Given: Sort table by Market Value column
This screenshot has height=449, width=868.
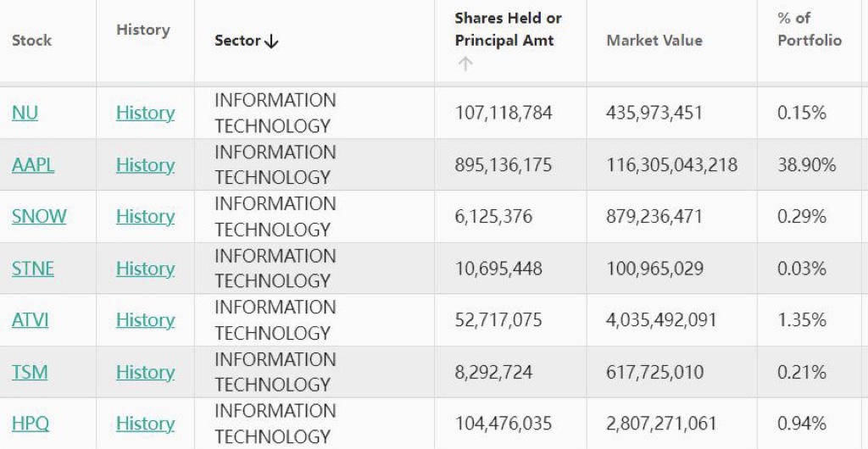Looking at the screenshot, I should click(x=654, y=40).
